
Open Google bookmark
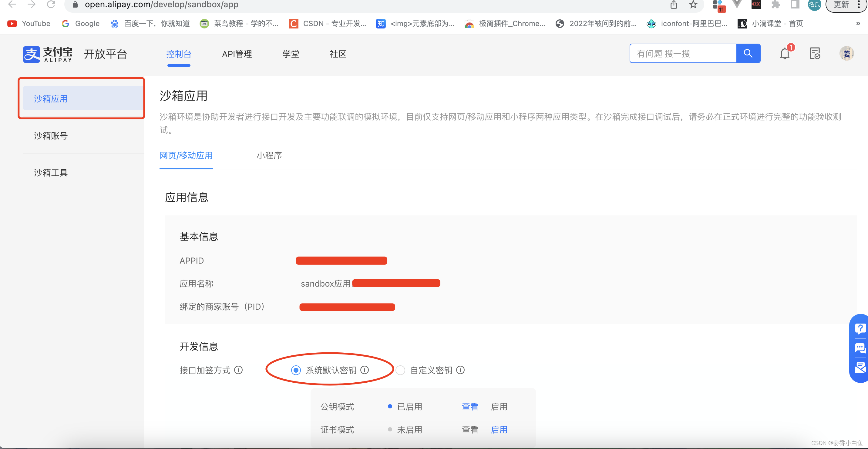pyautogui.click(x=81, y=24)
